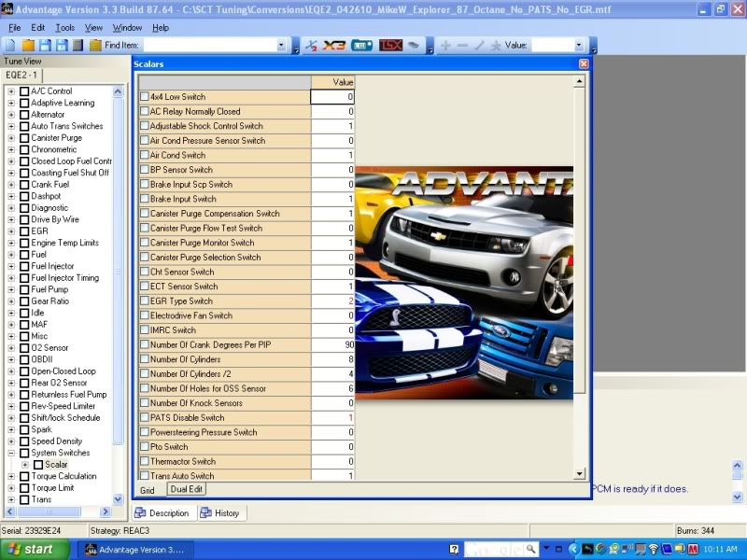The height and width of the screenshot is (560, 747).
Task: Tick the AC Relay Normally Closed checkbox
Action: pos(145,111)
